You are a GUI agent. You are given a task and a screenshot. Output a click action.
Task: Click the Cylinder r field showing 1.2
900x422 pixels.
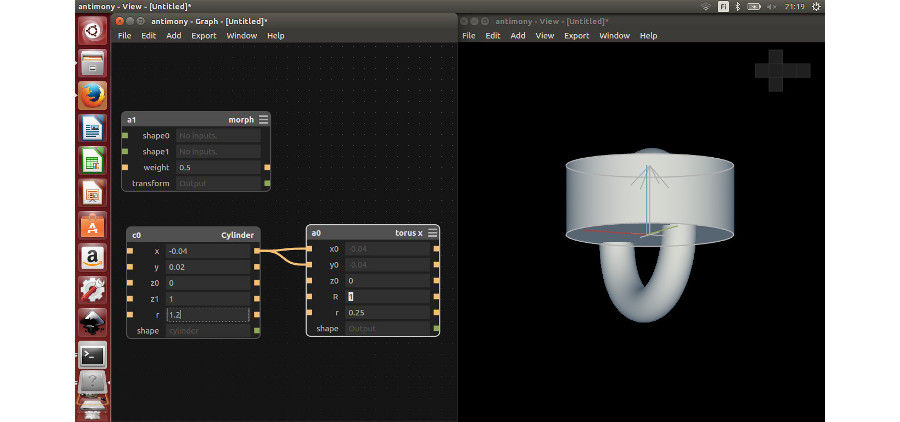pyautogui.click(x=208, y=315)
